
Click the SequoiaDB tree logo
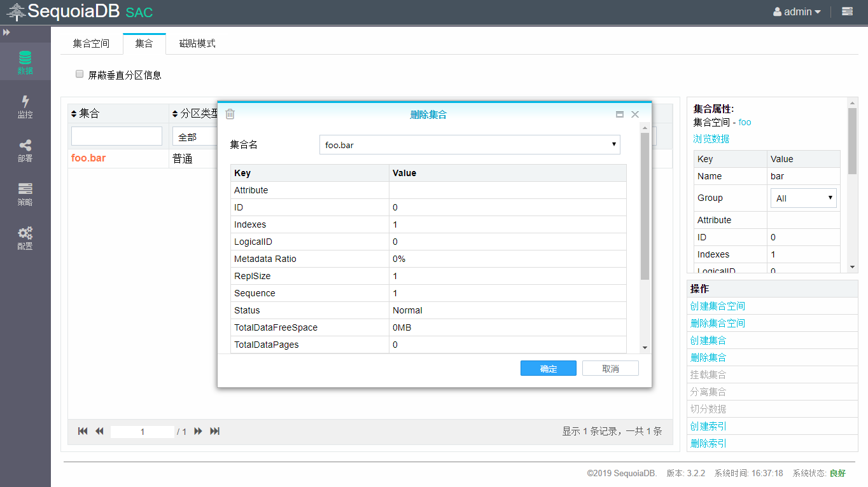pyautogui.click(x=15, y=11)
